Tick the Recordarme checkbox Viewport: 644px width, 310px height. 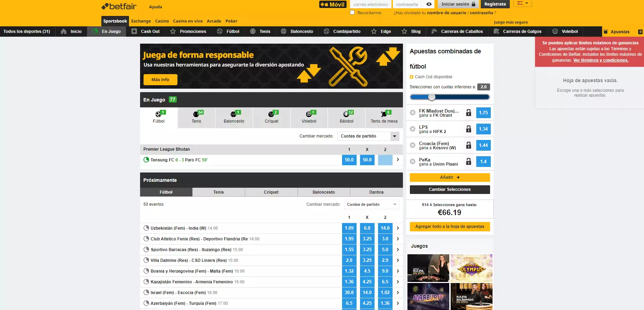[352, 12]
